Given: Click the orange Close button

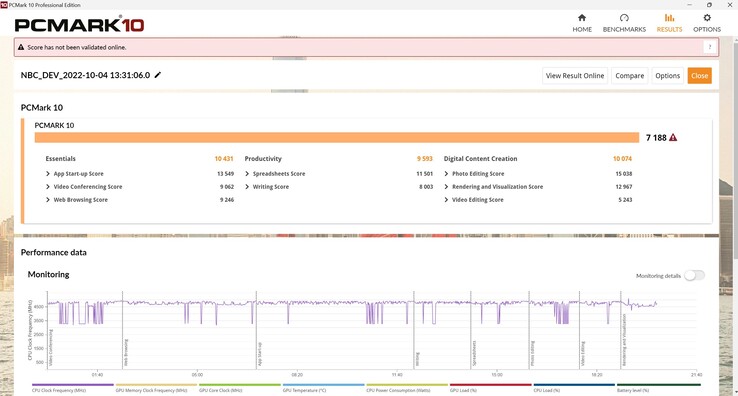Looking at the screenshot, I should coord(699,76).
